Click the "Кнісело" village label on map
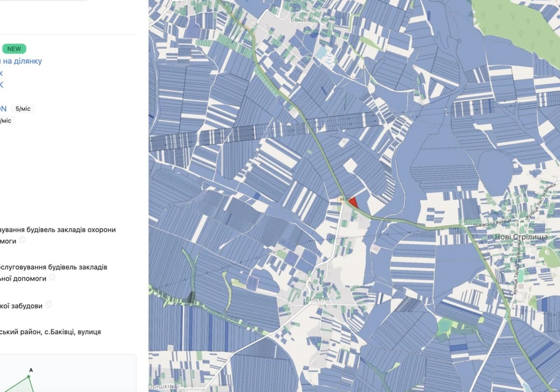The width and height of the screenshot is (560, 392). pyautogui.click(x=318, y=300)
